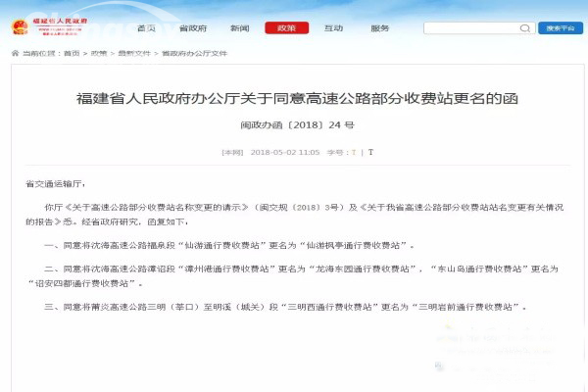Click the Fujian government emblem logo
This screenshot has height=392, width=588.
[x=20, y=27]
